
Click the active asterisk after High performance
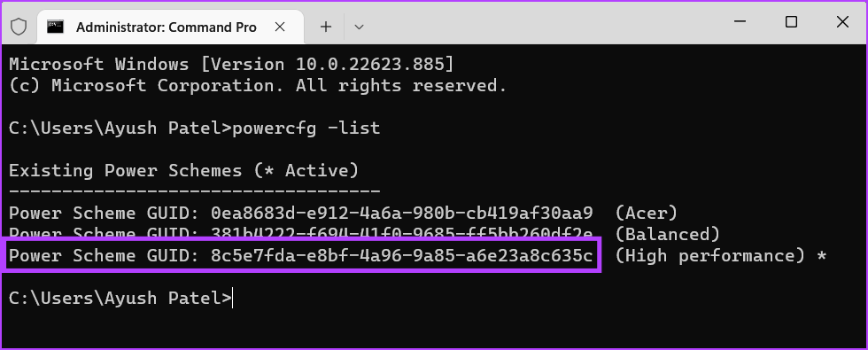coord(822,255)
